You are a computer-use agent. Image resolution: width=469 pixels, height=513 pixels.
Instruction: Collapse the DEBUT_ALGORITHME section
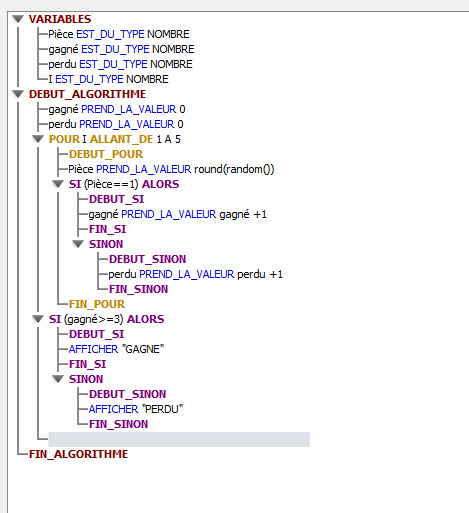pyautogui.click(x=18, y=94)
